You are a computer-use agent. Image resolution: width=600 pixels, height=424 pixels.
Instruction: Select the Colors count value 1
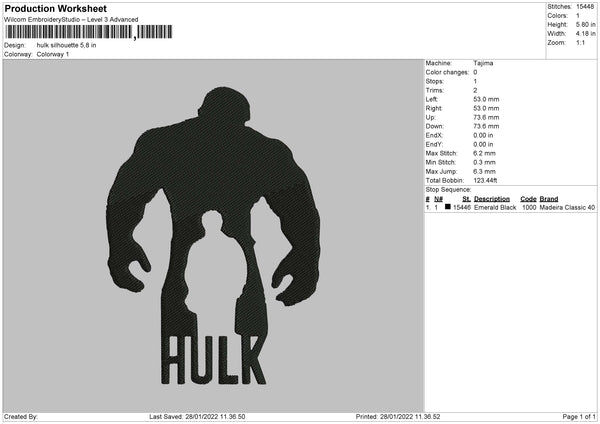578,16
